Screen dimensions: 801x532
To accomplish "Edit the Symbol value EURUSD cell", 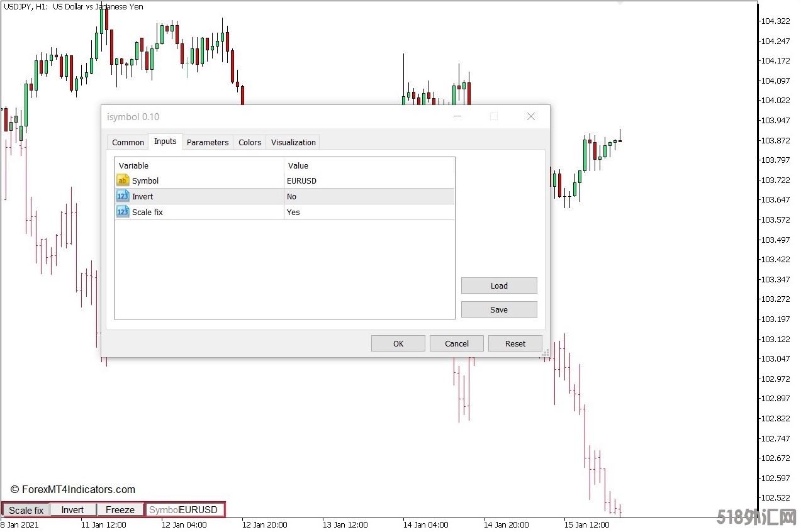I will point(369,180).
